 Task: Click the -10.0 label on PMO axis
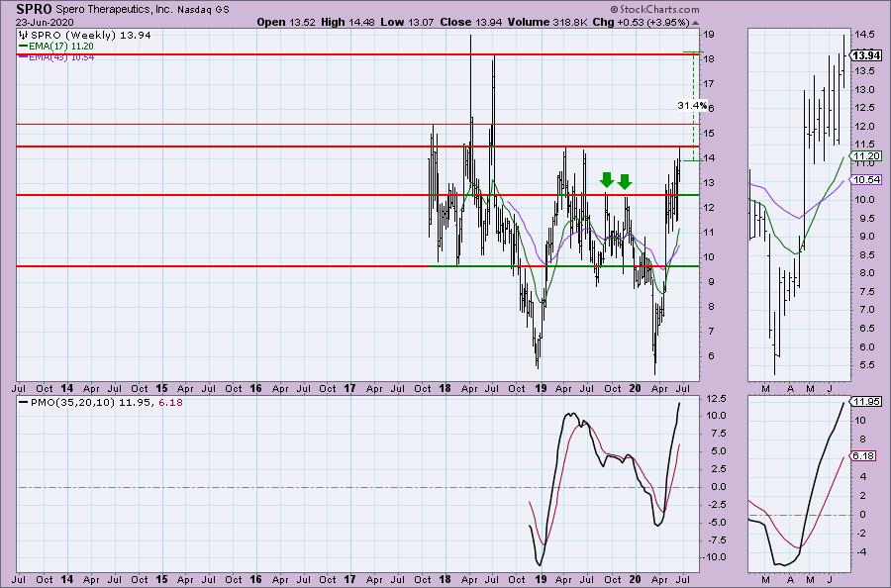coord(714,556)
